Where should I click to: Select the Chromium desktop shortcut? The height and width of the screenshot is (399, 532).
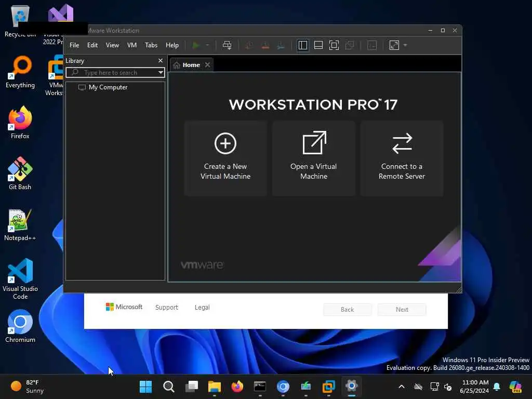20,326
